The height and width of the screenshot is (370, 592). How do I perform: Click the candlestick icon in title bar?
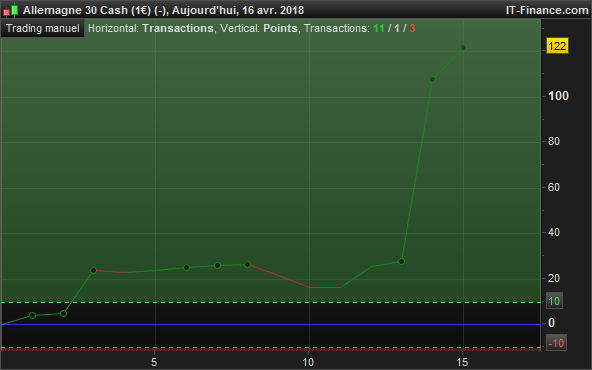coord(11,10)
